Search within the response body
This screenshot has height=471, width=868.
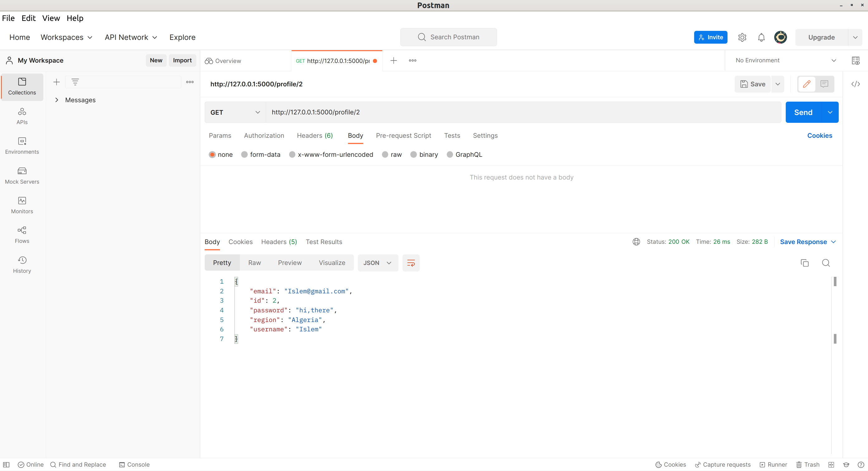point(826,263)
